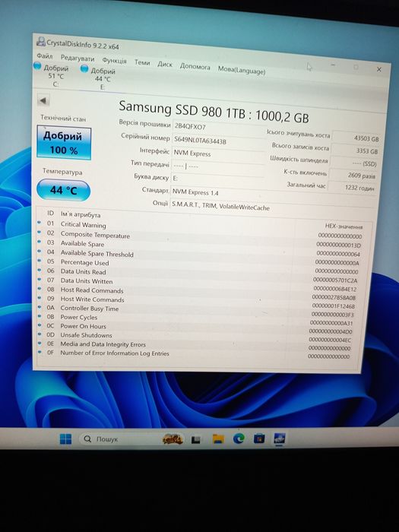399x532 pixels.
Task: Open the Теми menu
Action: 142,62
